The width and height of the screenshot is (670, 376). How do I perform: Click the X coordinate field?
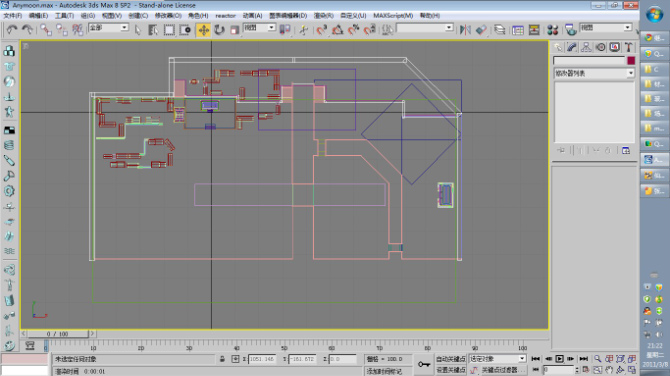pos(262,359)
